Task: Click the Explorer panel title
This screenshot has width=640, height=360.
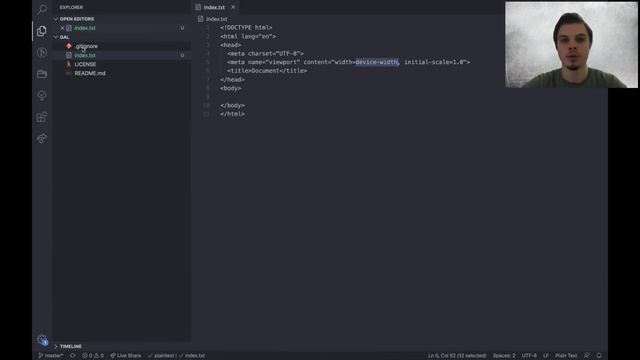Action: [x=71, y=7]
